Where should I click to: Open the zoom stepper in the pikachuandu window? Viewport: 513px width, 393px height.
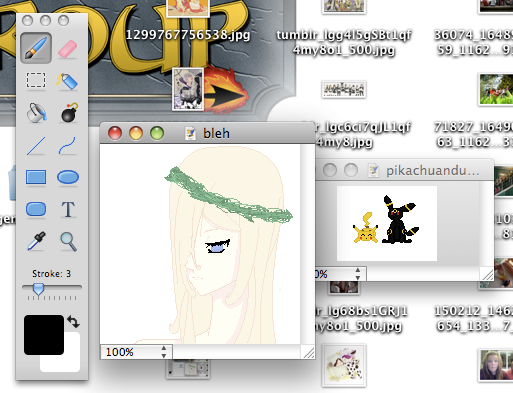tap(357, 274)
